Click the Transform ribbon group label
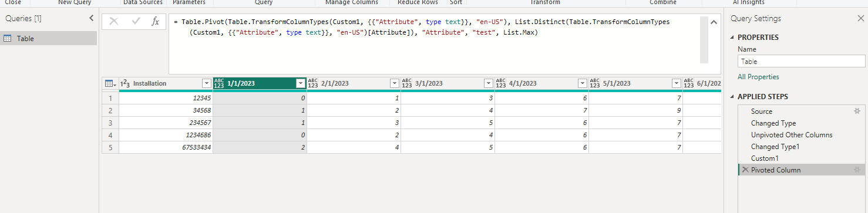 click(x=545, y=3)
